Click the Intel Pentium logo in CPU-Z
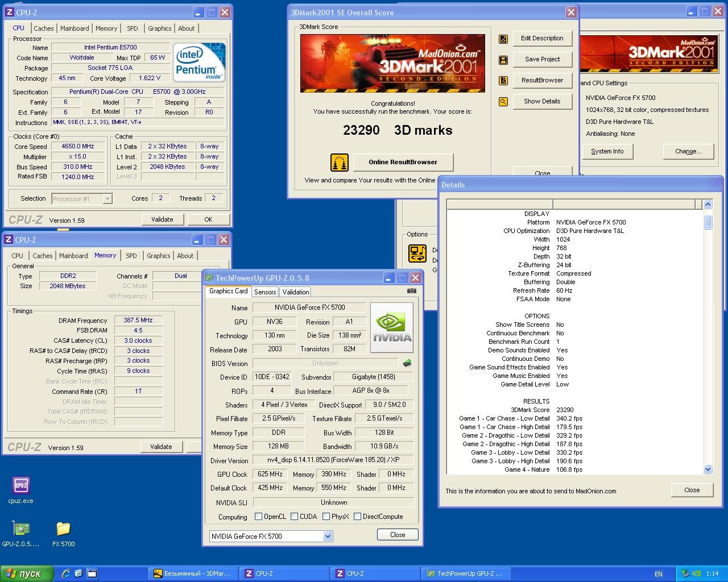The width and height of the screenshot is (728, 582). point(199,62)
